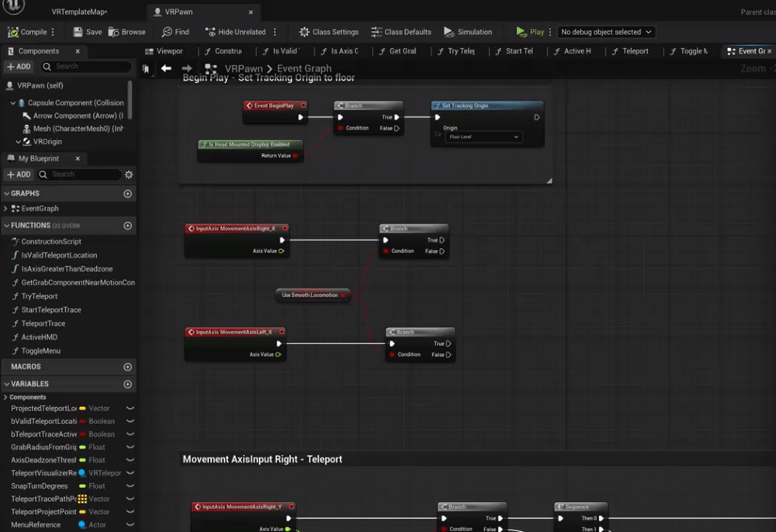Screen dimensions: 776x532
Task: Add a new component with ADD button
Action: (19, 66)
